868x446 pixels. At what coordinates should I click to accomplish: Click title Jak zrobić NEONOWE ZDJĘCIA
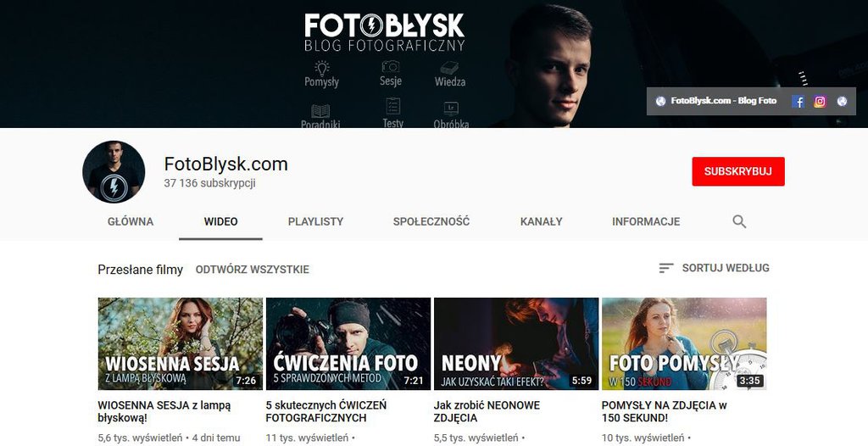pyautogui.click(x=487, y=411)
